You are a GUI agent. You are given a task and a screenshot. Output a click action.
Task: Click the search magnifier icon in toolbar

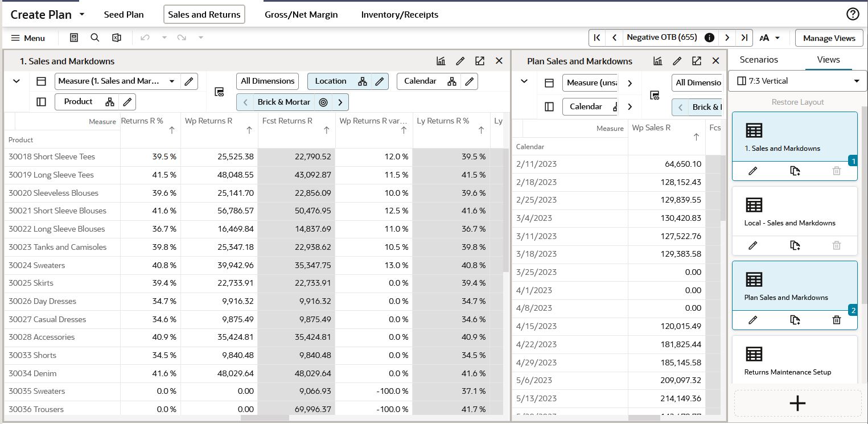[x=95, y=38]
